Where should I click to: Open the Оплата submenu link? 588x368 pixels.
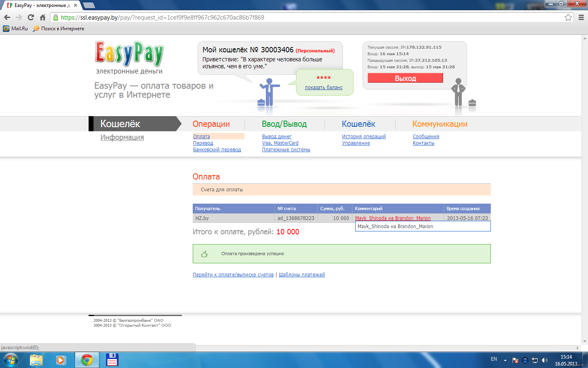(201, 137)
